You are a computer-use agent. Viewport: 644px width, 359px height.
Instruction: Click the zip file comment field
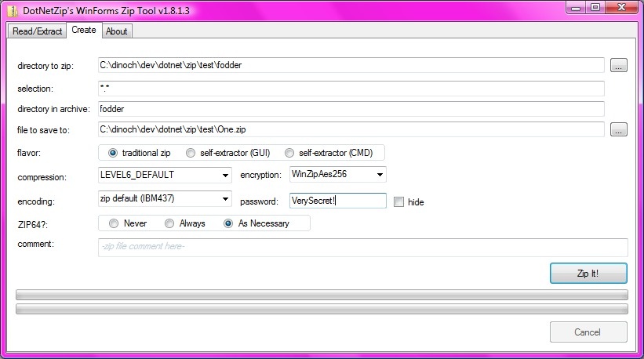tap(362, 248)
